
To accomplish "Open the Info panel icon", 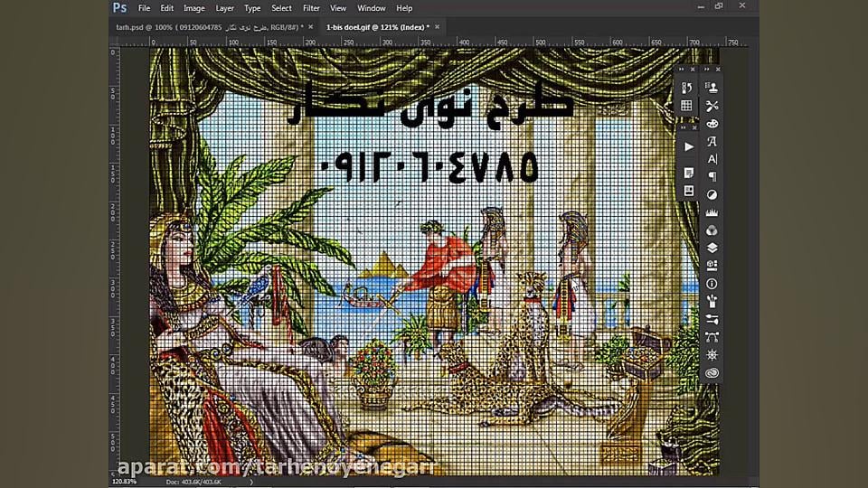I will [x=712, y=284].
